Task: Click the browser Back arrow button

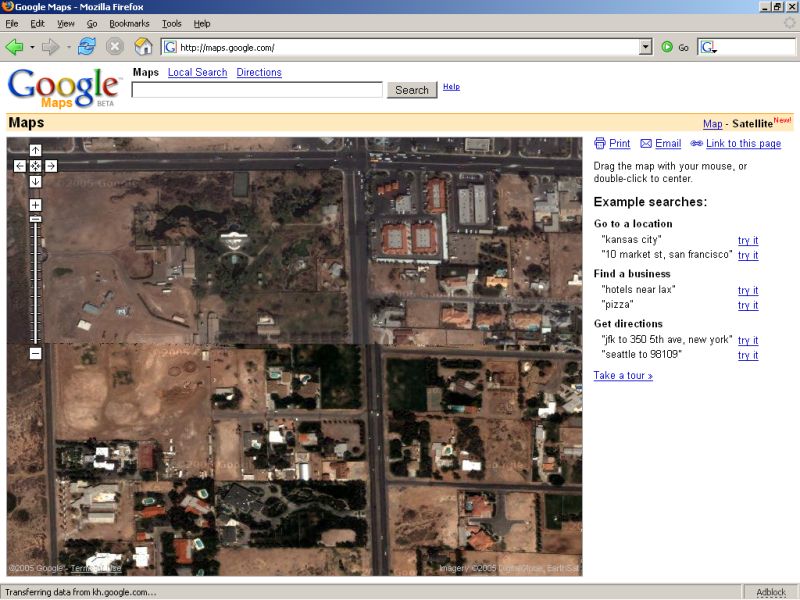Action: (14, 46)
